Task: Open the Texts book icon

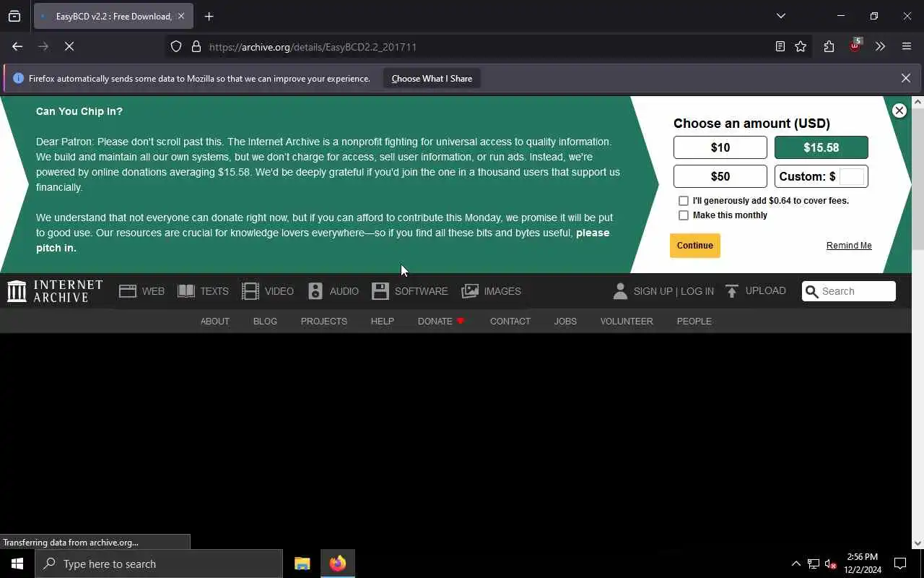Action: click(186, 291)
